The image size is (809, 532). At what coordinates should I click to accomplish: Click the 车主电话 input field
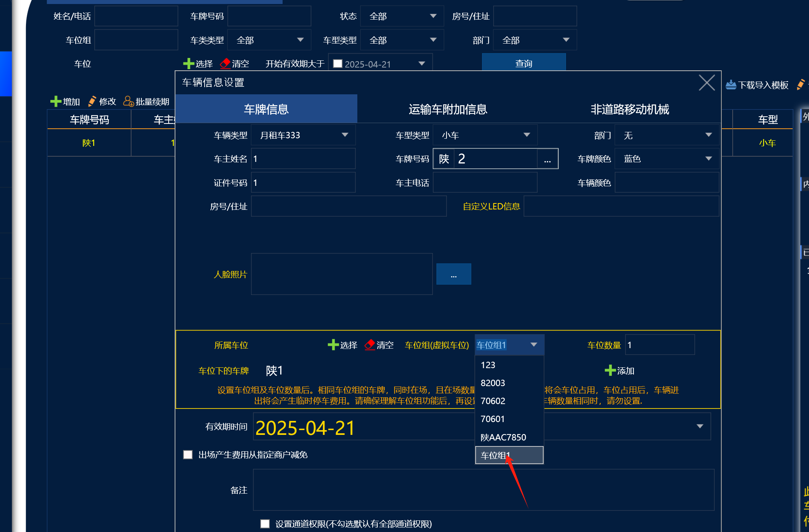485,183
